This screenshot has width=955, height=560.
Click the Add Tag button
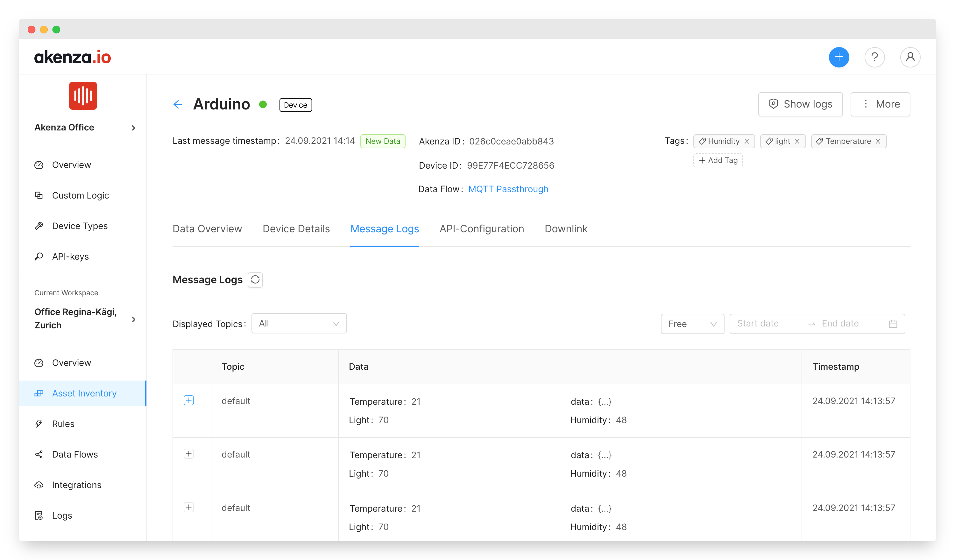(718, 160)
